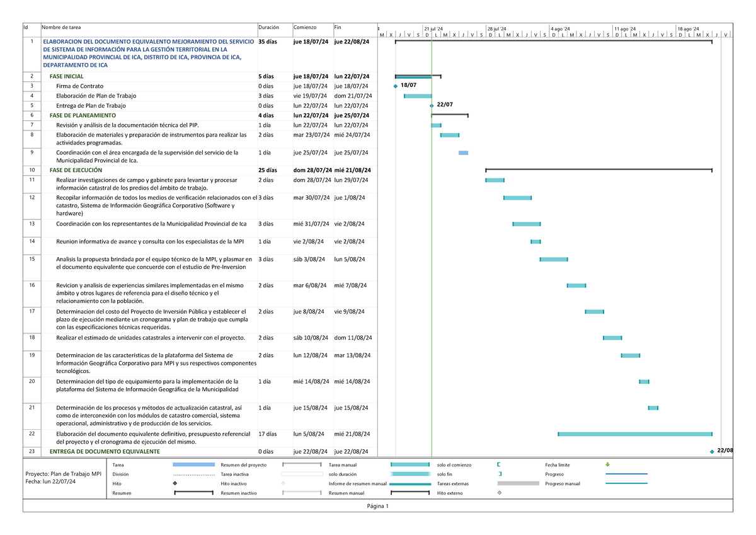
Task: Click the gray Tareas externas bar in legend
Action: pyautogui.click(x=518, y=483)
